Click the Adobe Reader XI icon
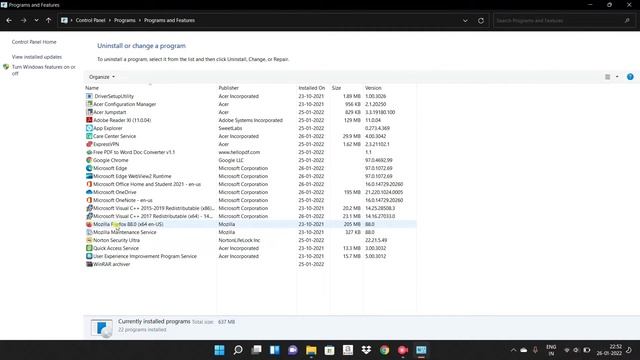The width and height of the screenshot is (640, 360). [89, 120]
